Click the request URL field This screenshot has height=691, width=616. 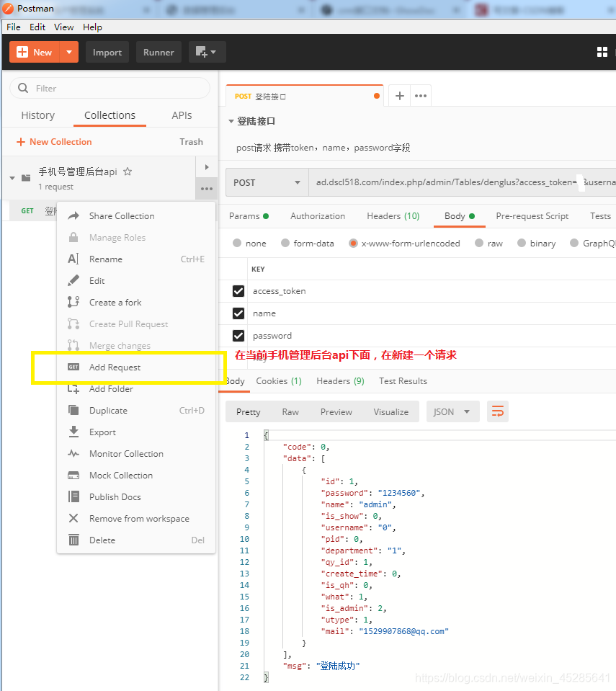(x=463, y=182)
